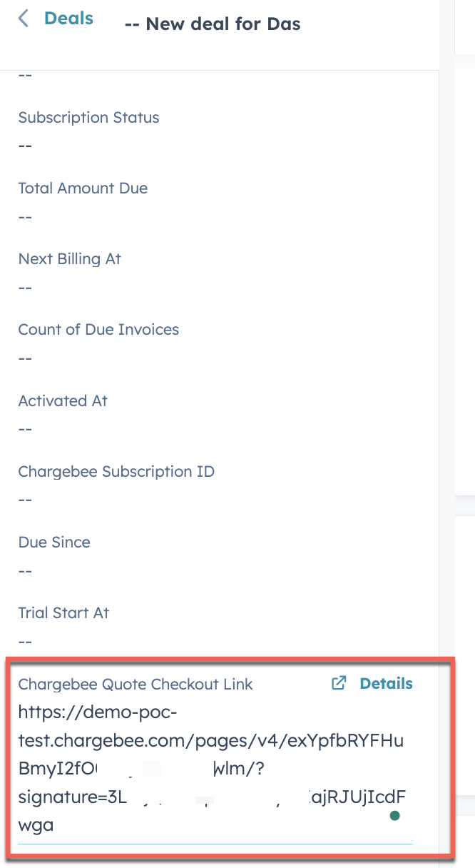Click the Total Amount Due value field
The height and width of the screenshot is (868, 475).
[26, 216]
